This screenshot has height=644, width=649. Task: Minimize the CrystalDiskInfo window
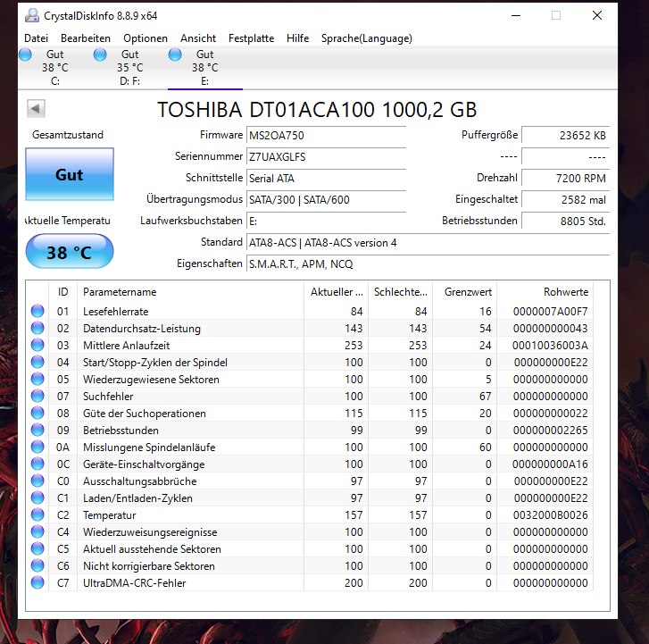tap(516, 16)
